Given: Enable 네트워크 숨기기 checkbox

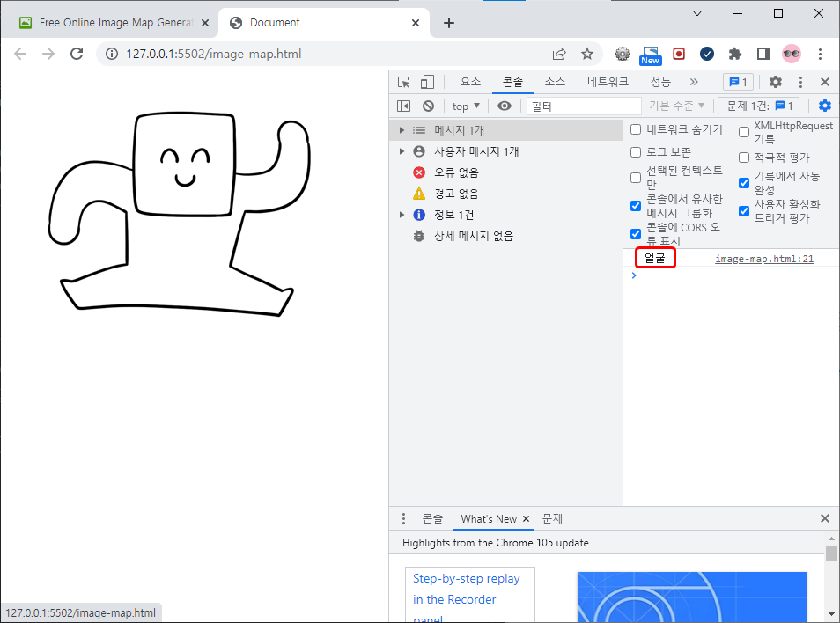Looking at the screenshot, I should [636, 129].
